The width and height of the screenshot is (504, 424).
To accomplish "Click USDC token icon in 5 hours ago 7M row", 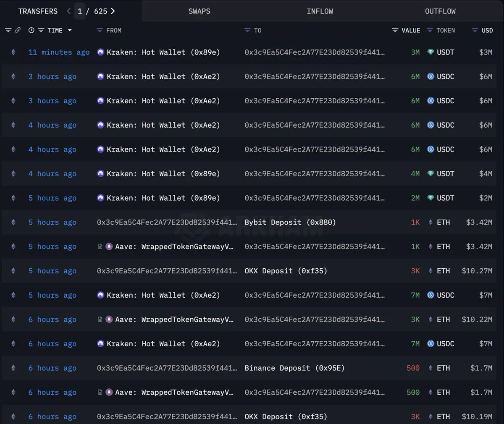I will coord(430,295).
